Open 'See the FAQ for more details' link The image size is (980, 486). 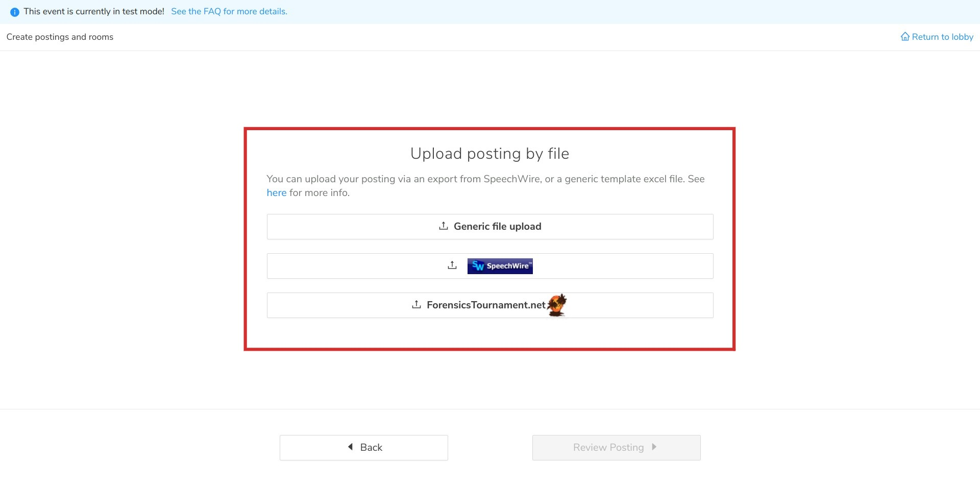229,11
